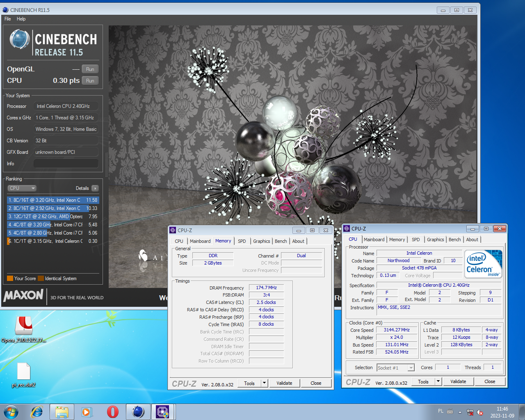Switch to Cinebench via taskbar icon

click(138, 412)
